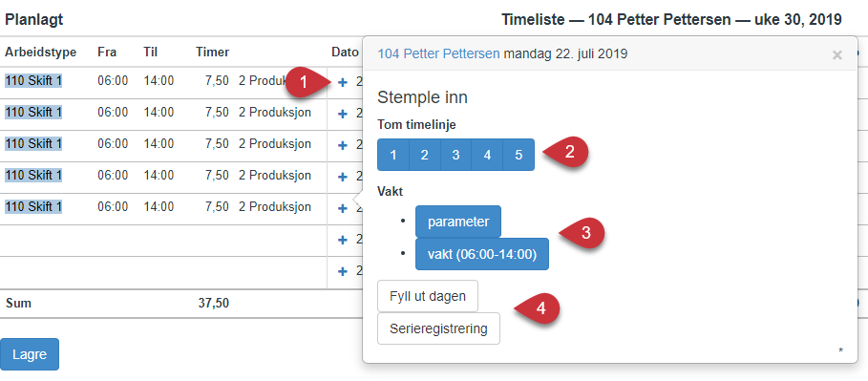This screenshot has height=381, width=868.
Task: Add 5 empty timeline rows
Action: click(519, 155)
